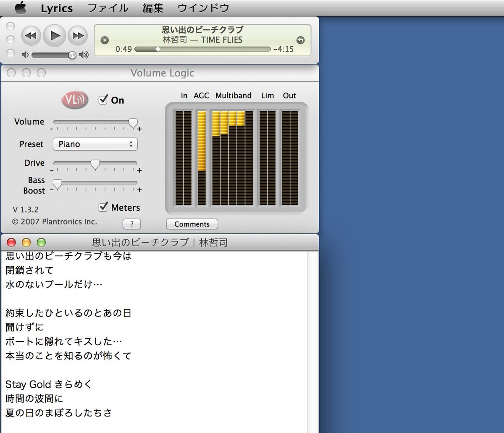Image resolution: width=504 pixels, height=433 pixels.
Task: Move the Volume Logic Volume slider handle
Action: pos(133,123)
